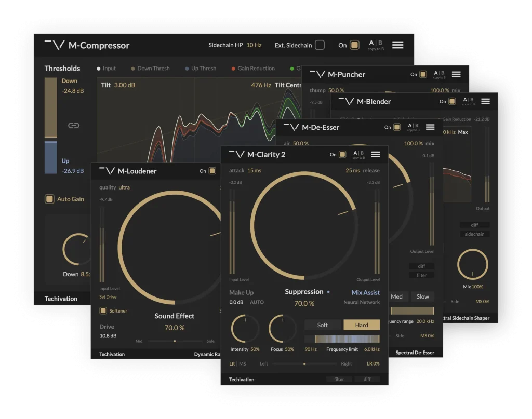Toggle the Auto Gain checkbox

click(x=49, y=199)
